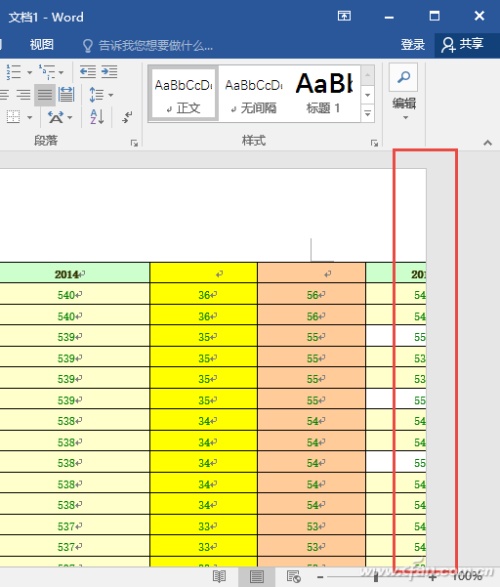Click the first yellow cell containing 36
This screenshot has height=587, width=500.
[204, 295]
